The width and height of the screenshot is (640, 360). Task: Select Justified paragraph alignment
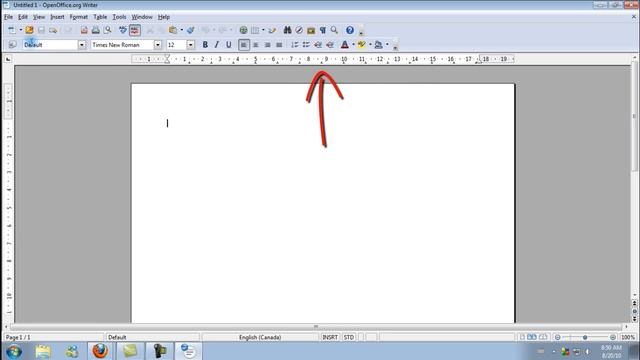279,45
